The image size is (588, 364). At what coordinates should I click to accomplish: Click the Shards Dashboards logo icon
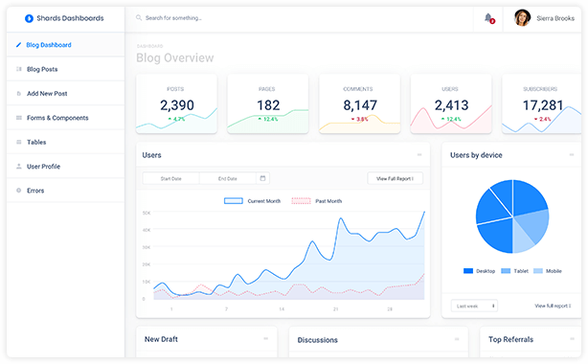(29, 18)
